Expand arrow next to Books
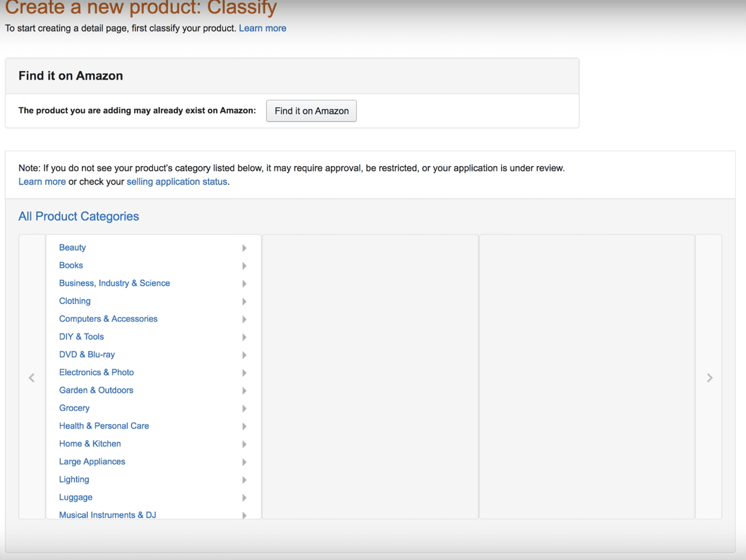 244,266
